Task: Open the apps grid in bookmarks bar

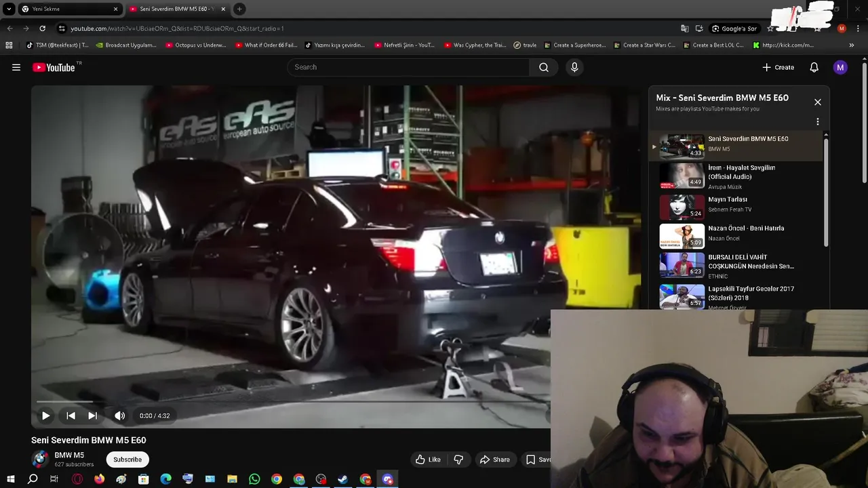Action: 9,45
